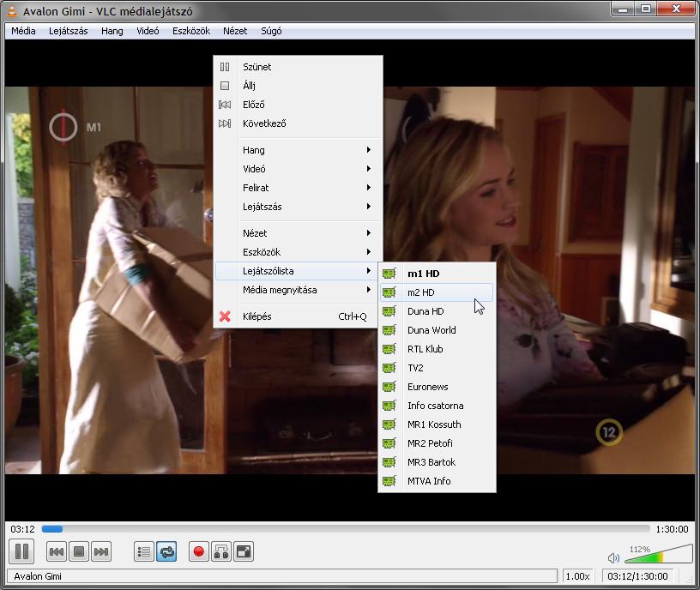Pause playback with the bottom pause button

(x=21, y=551)
